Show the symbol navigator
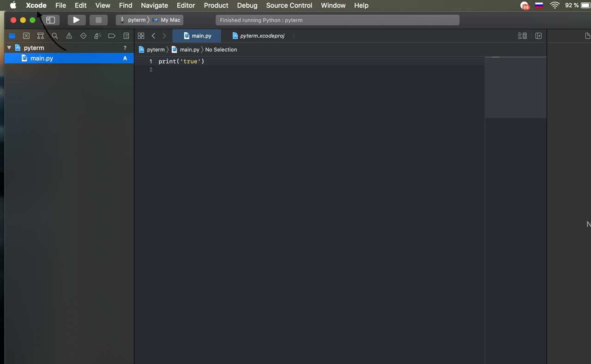The image size is (591, 364). 41,36
